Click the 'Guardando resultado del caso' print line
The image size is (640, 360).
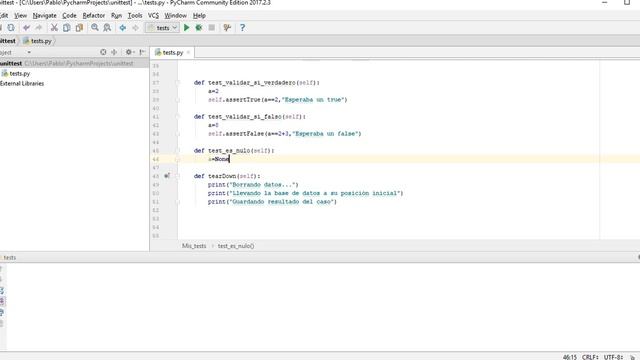coord(272,202)
